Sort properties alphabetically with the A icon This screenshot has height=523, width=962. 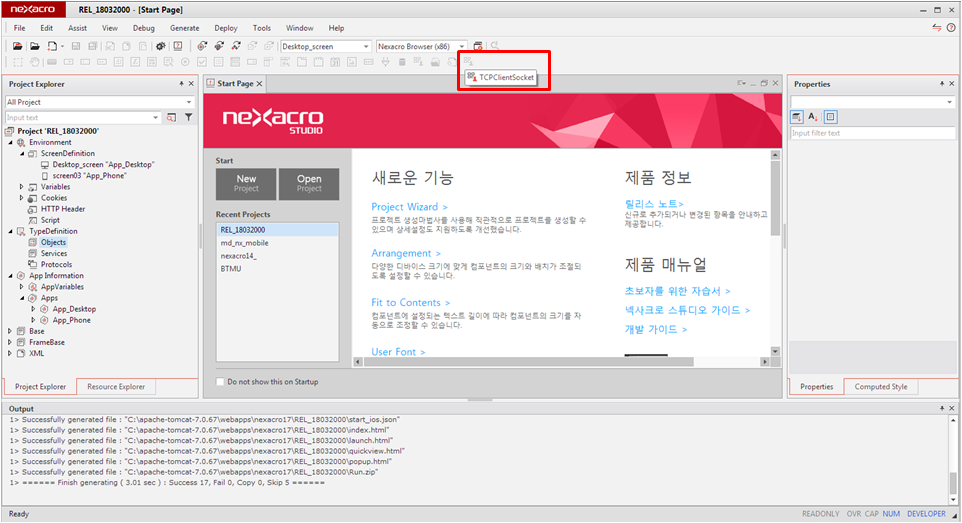pyautogui.click(x=813, y=117)
